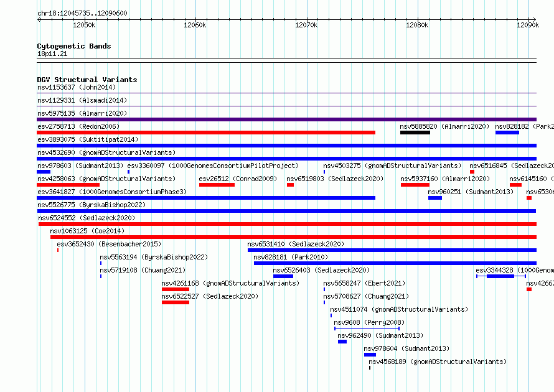Open the esv3652430 (Besenbacher2015) label
Image resolution: width=554 pixels, height=392 pixels.
(x=109, y=244)
